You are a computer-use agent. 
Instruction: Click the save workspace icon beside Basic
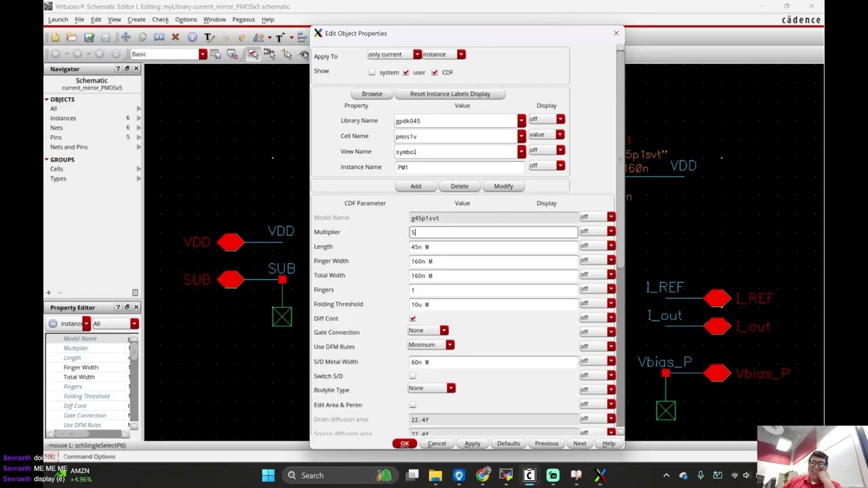coord(216,54)
